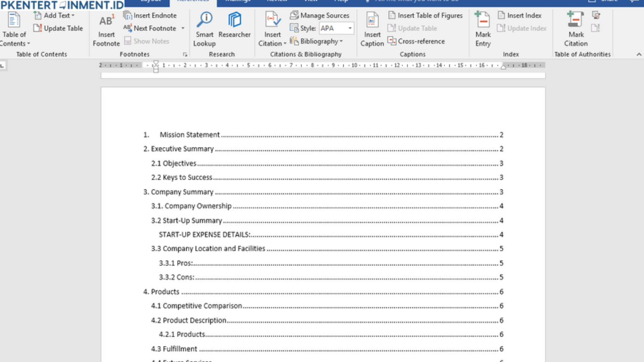644x362 pixels.
Task: Mark an index entry
Action: pyautogui.click(x=482, y=28)
